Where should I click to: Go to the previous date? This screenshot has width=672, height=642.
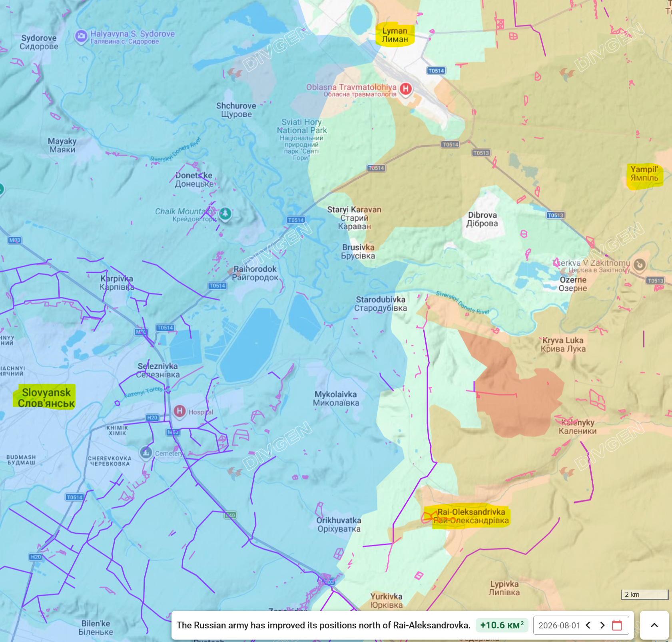(588, 625)
